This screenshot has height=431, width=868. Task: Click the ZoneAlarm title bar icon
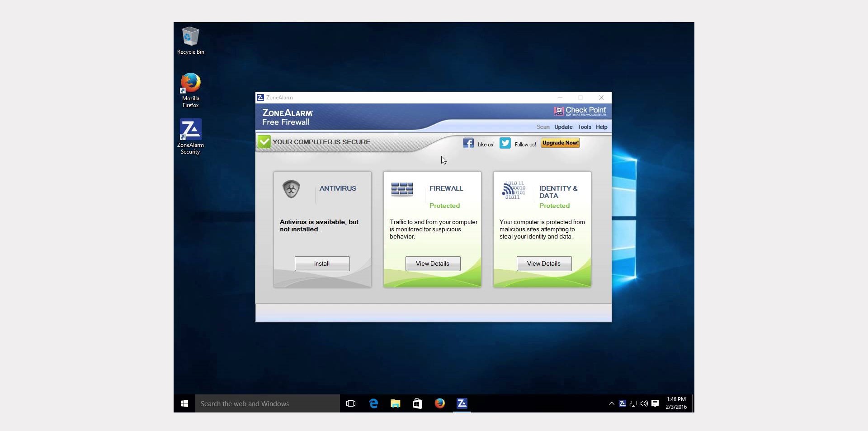pyautogui.click(x=260, y=98)
